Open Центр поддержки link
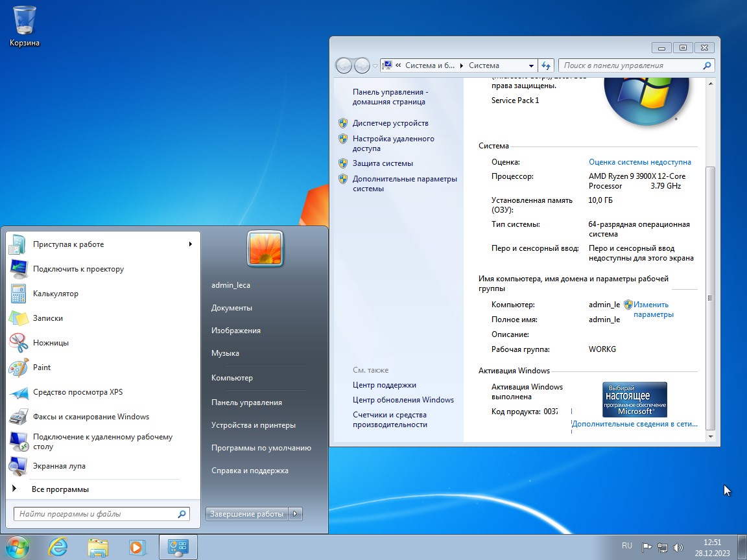The image size is (747, 560). [x=384, y=385]
